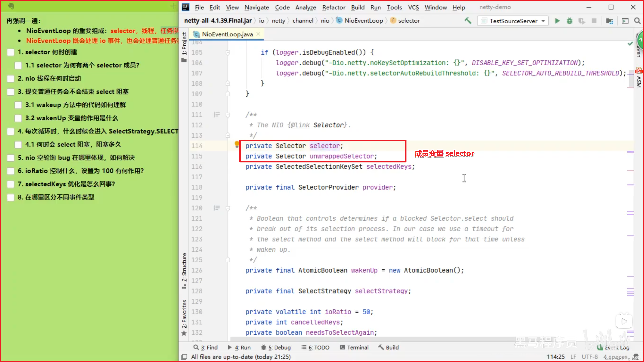644x362 pixels.
Task: Open the Event Log
Action: tap(613, 347)
